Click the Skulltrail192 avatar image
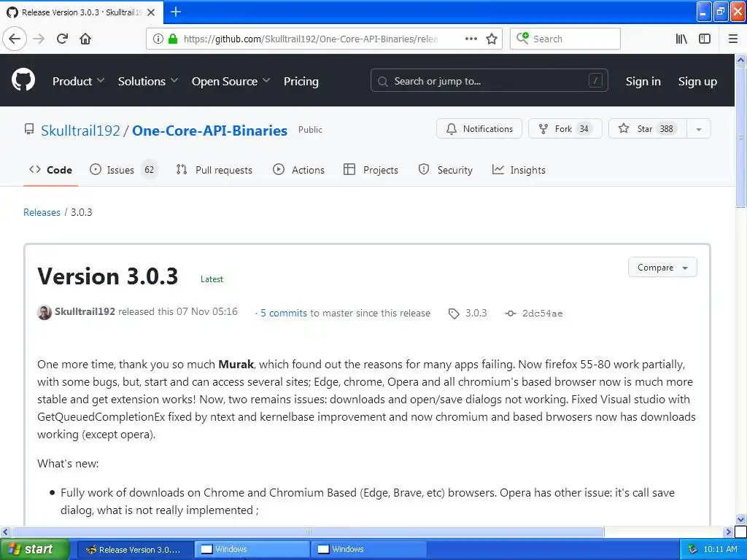 tap(44, 312)
